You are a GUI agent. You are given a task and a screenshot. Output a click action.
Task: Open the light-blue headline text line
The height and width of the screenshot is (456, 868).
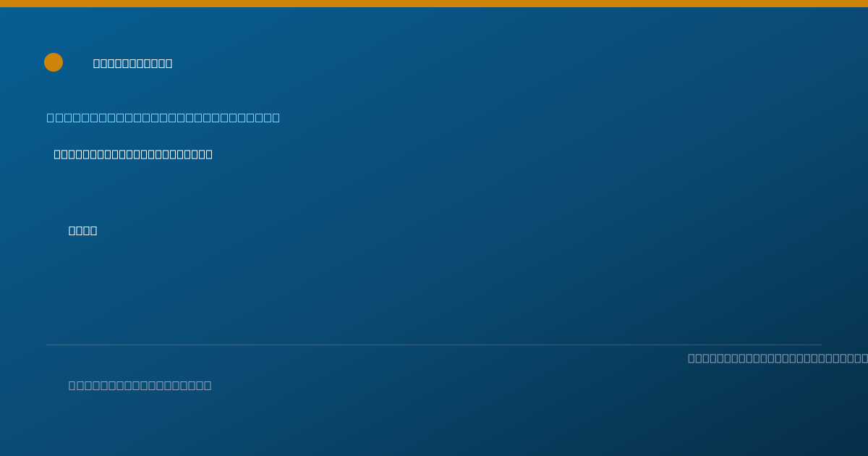coord(163,117)
